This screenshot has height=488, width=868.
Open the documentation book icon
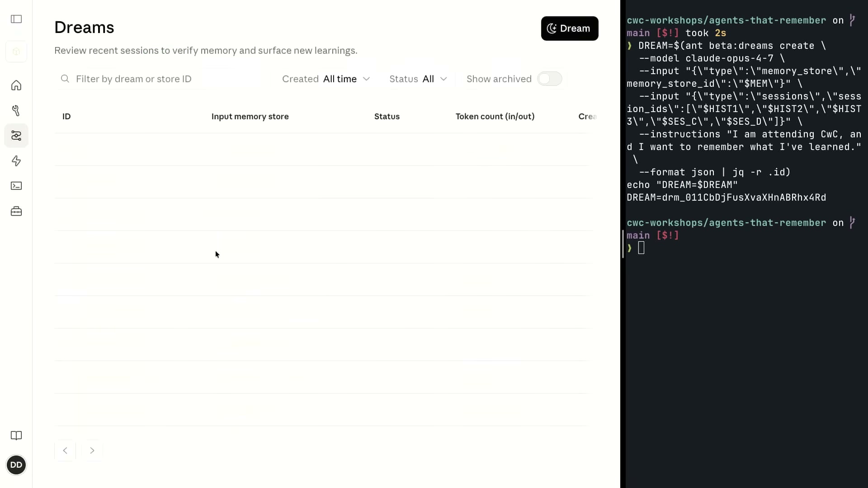pyautogui.click(x=16, y=436)
